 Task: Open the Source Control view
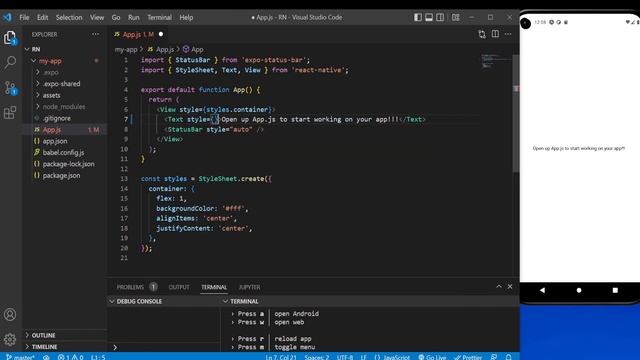click(x=10, y=87)
